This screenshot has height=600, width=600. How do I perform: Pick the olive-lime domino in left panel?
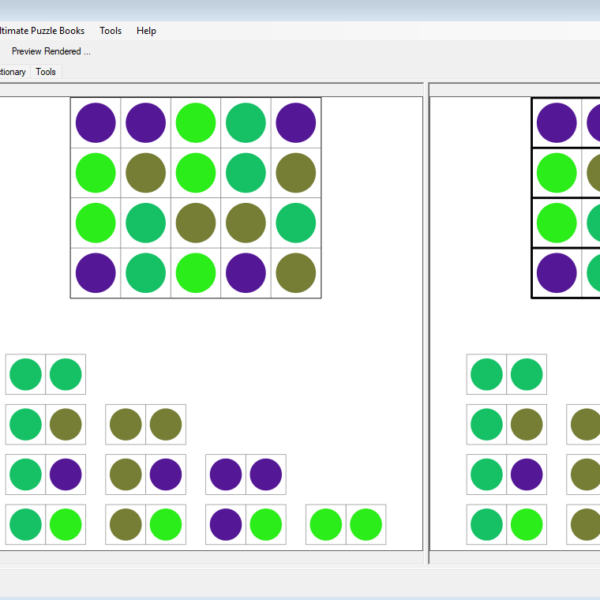click(x=145, y=524)
